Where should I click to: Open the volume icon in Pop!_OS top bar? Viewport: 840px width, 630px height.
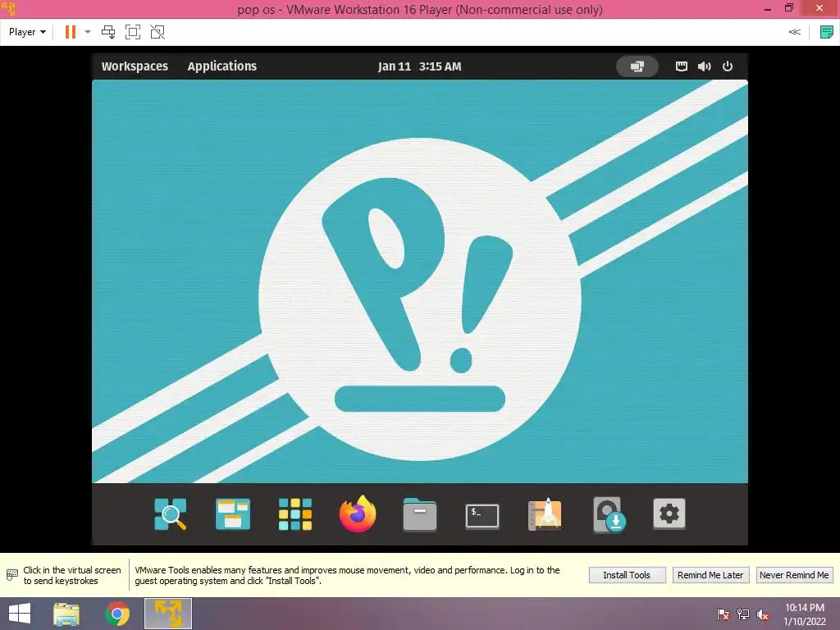(705, 66)
